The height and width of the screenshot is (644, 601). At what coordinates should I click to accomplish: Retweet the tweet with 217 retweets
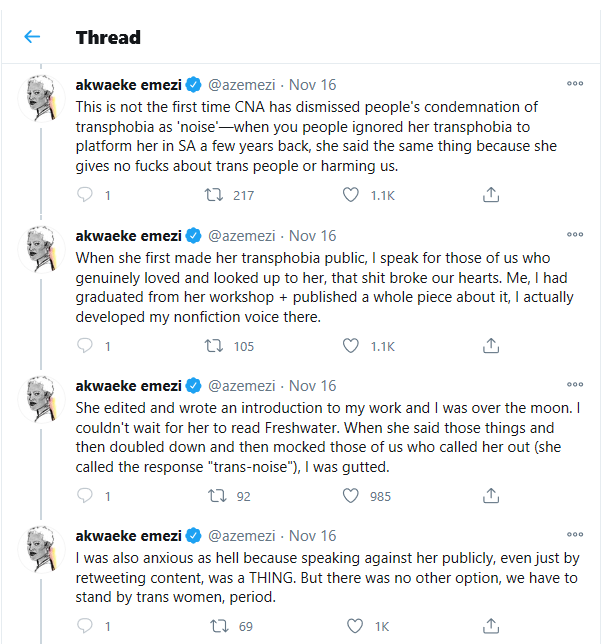(x=214, y=195)
